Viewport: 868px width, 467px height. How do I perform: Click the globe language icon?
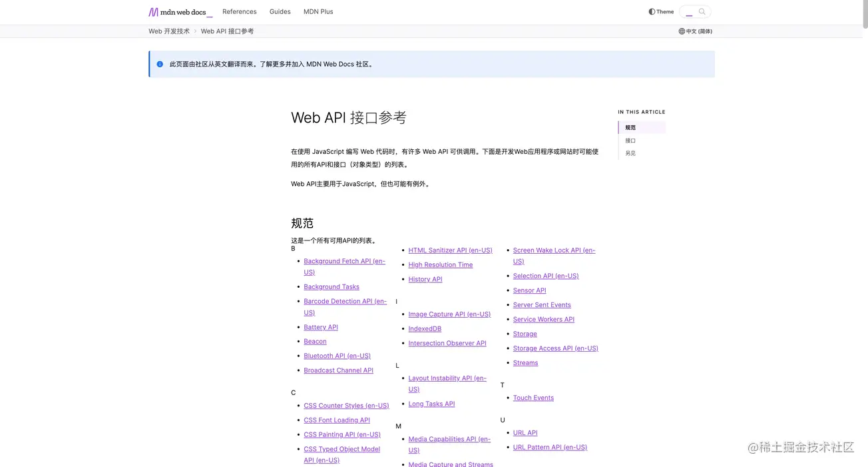click(682, 31)
